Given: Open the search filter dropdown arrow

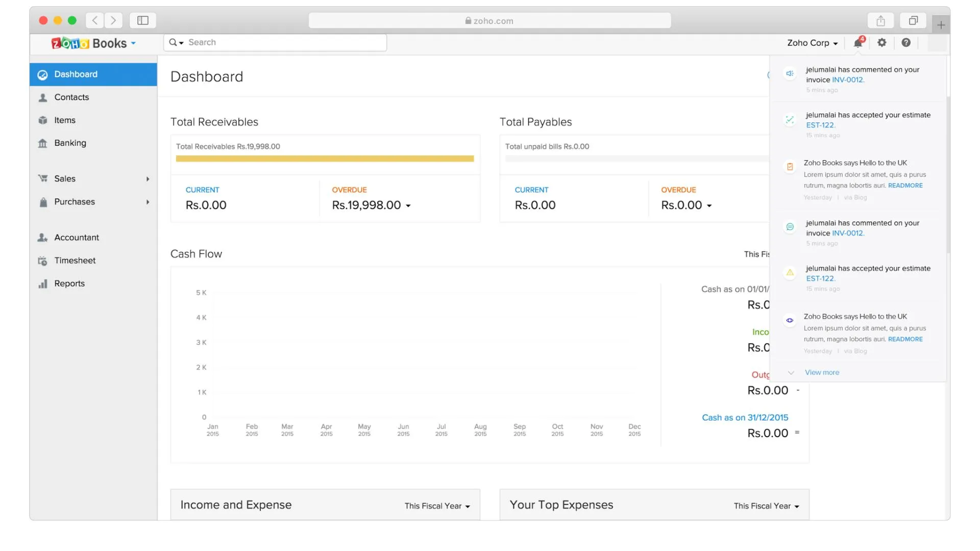Looking at the screenshot, I should [x=181, y=43].
